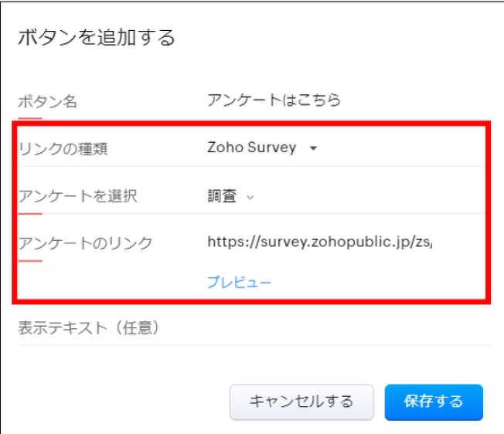
Task: Click the リンクの種類 label
Action: tap(63, 148)
